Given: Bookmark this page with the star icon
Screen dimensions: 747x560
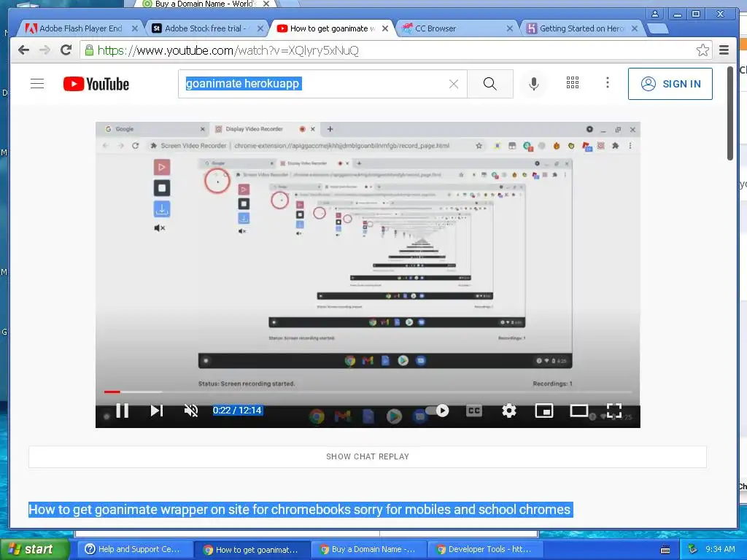Looking at the screenshot, I should [703, 50].
